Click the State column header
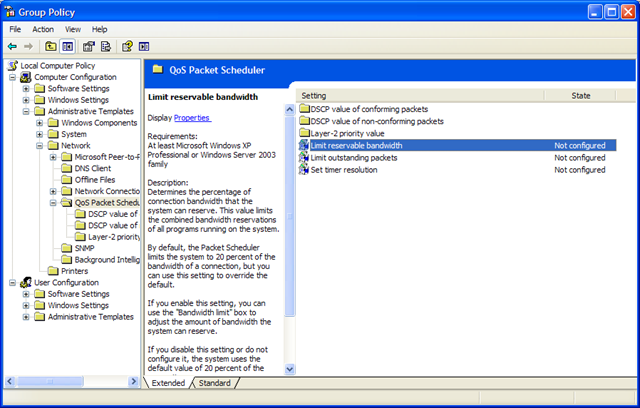 (580, 95)
